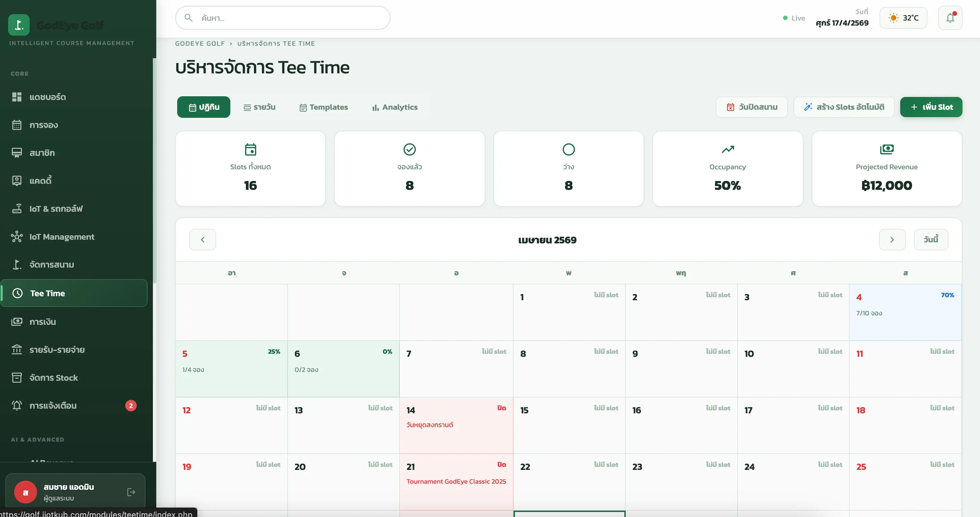
Task: Click the add Slot green button
Action: [x=931, y=107]
